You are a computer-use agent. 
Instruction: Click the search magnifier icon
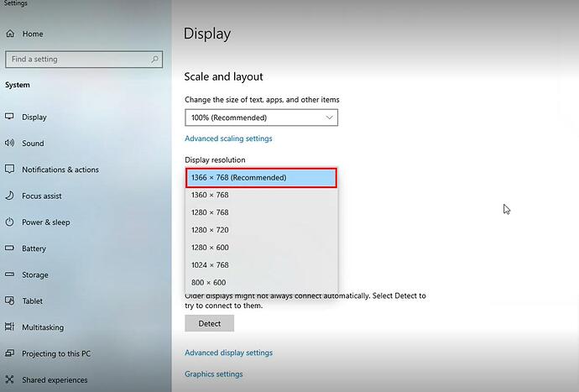155,60
